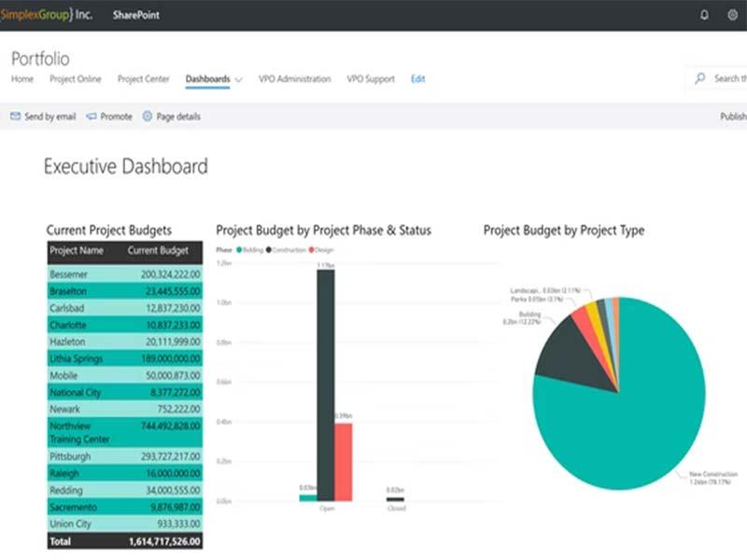The image size is (747, 560).
Task: Click the SharePoint app link
Action: pos(136,15)
